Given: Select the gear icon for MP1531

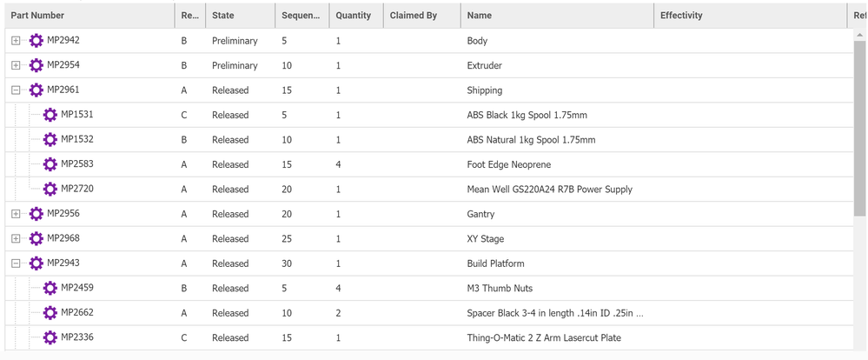Looking at the screenshot, I should (x=50, y=115).
